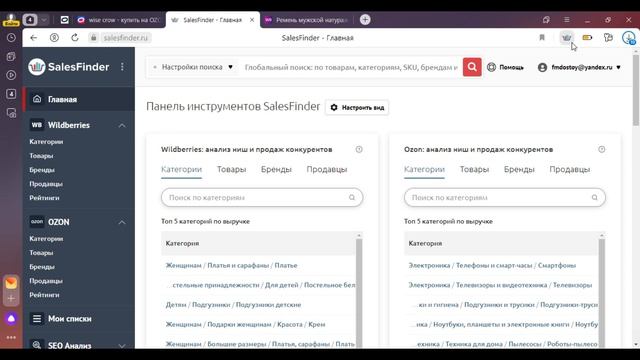Screen dimensions: 640x360
Task: Select Категории tab in the Ozon panel
Action: point(424,169)
